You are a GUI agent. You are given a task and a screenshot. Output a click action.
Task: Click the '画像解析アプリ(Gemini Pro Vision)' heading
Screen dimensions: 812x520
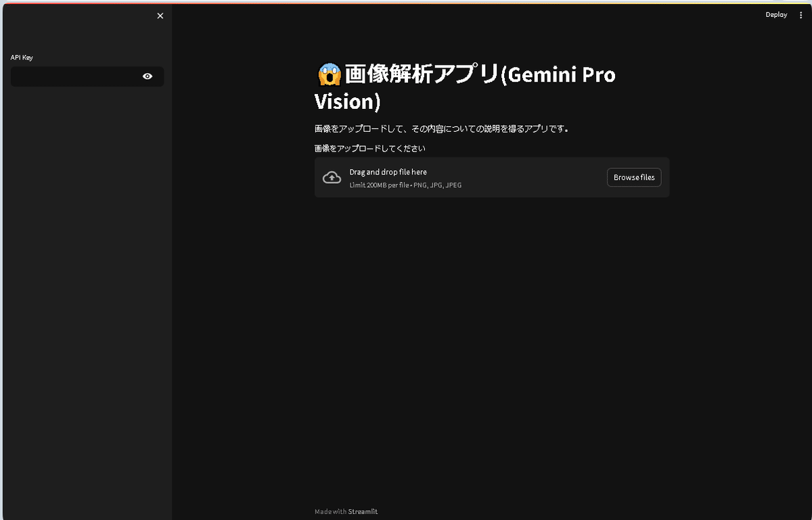(x=465, y=87)
